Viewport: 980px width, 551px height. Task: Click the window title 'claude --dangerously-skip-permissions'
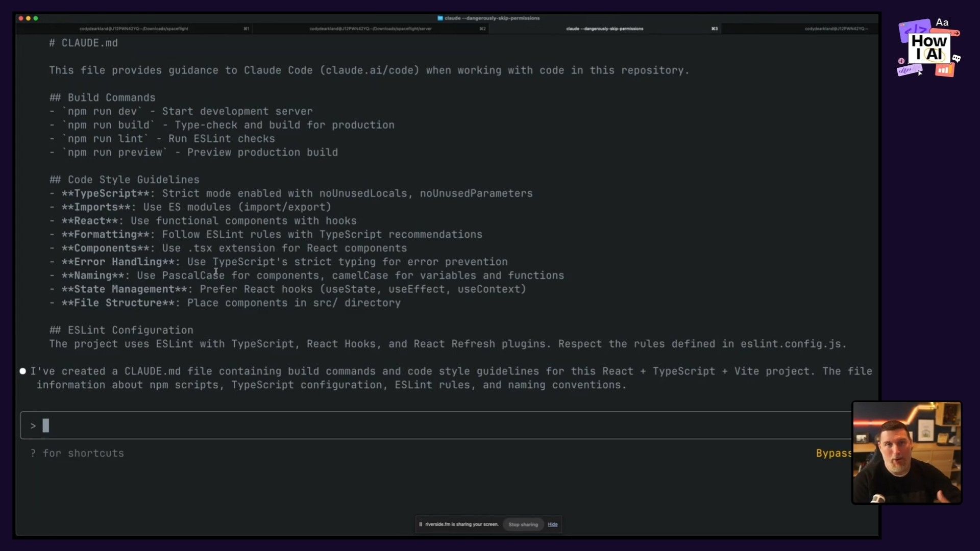pos(492,18)
